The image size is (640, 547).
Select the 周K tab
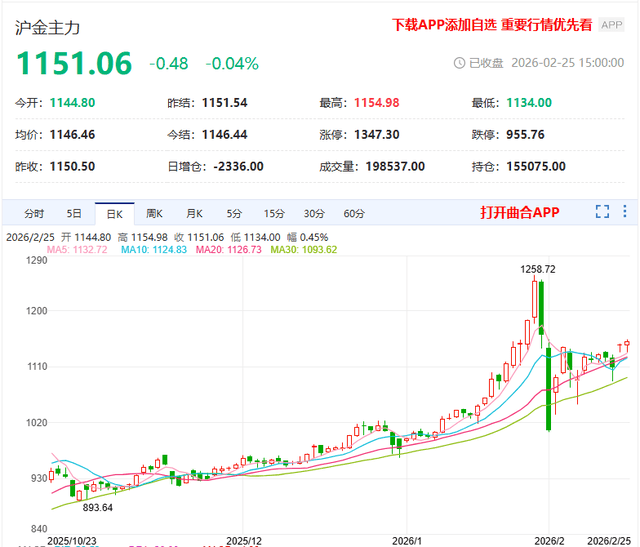pyautogui.click(x=154, y=213)
